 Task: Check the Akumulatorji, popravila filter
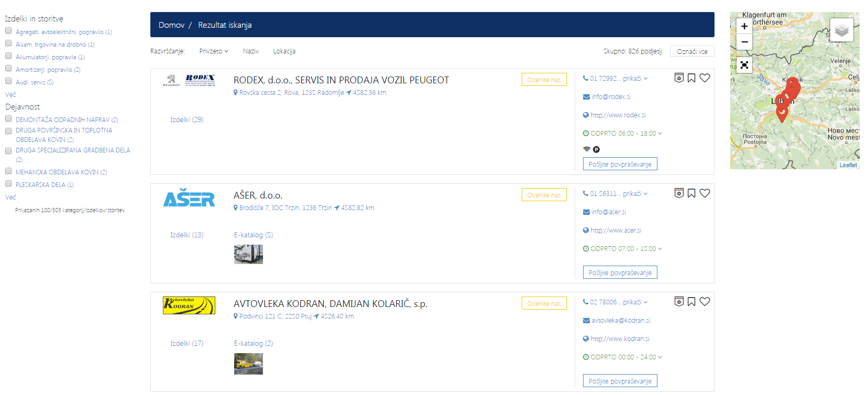pyautogui.click(x=8, y=56)
